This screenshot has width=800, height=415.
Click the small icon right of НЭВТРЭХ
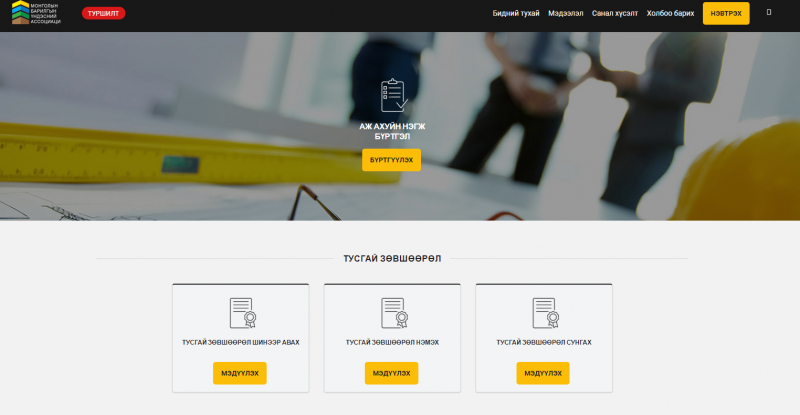(x=768, y=13)
